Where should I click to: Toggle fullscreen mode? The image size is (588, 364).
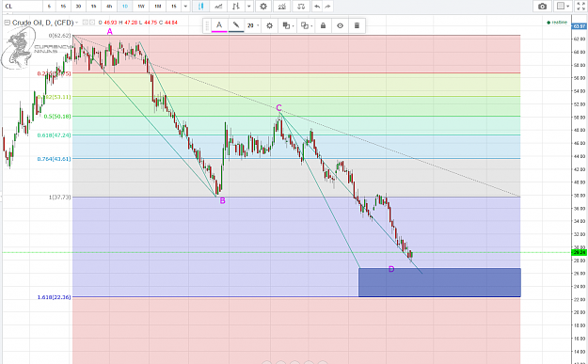[580, 7]
